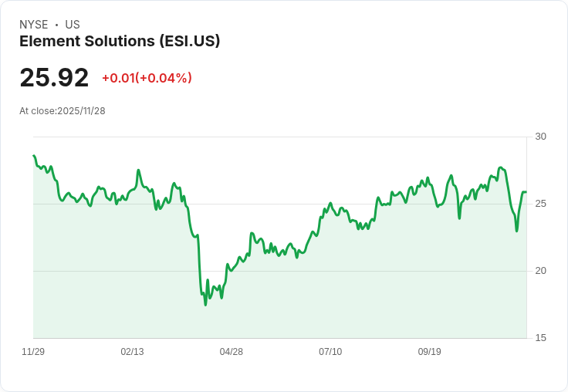The image size is (568, 392).
Task: Click the 20 y-axis label
Action: [540, 271]
